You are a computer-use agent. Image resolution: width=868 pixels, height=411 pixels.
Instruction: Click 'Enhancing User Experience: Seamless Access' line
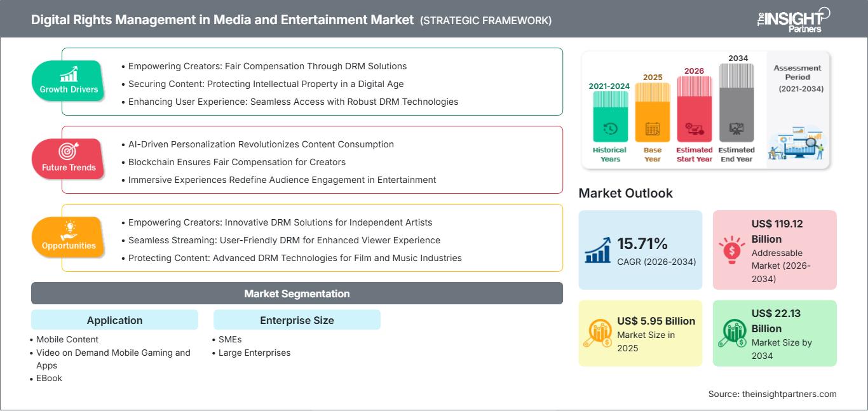point(293,102)
